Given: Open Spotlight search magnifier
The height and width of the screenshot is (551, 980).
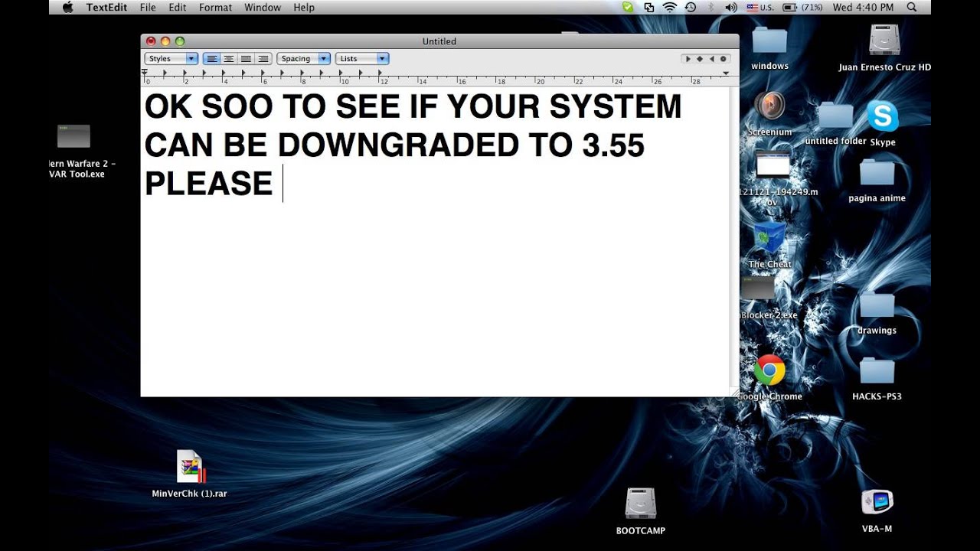Looking at the screenshot, I should 911,8.
